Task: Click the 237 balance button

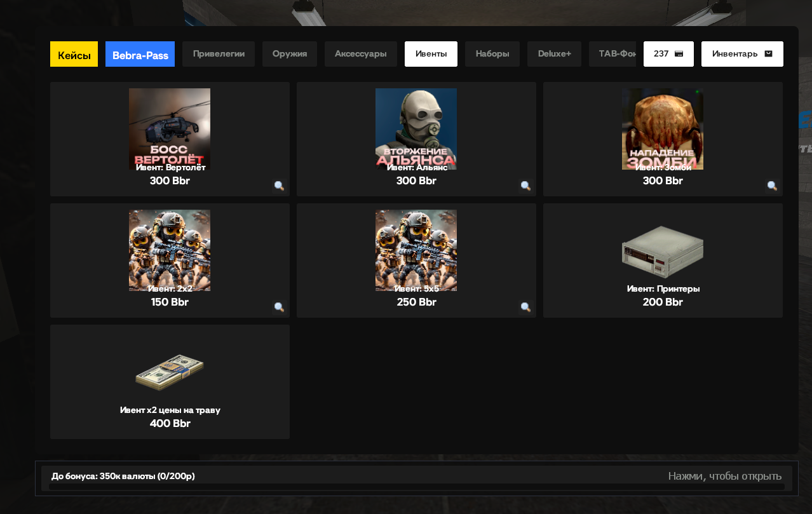Action: tap(668, 54)
